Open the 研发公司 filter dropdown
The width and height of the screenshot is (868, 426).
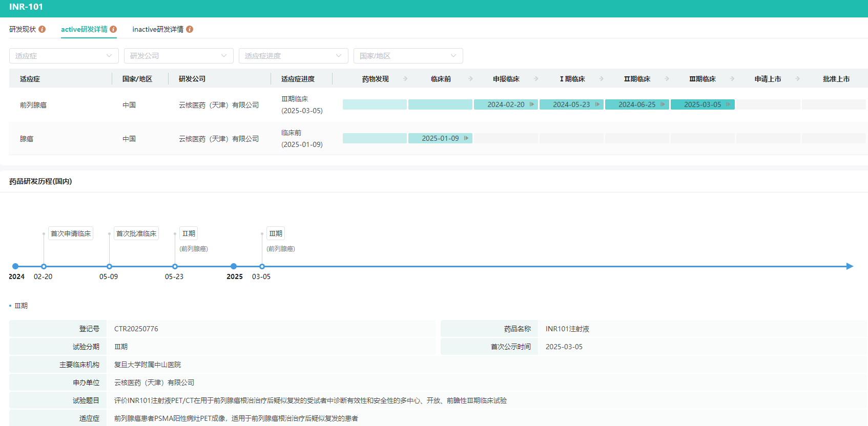click(179, 56)
